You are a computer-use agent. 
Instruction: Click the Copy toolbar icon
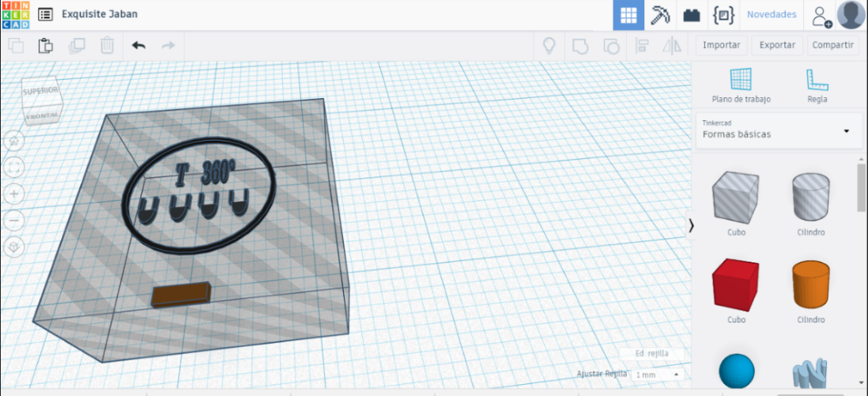tap(17, 45)
